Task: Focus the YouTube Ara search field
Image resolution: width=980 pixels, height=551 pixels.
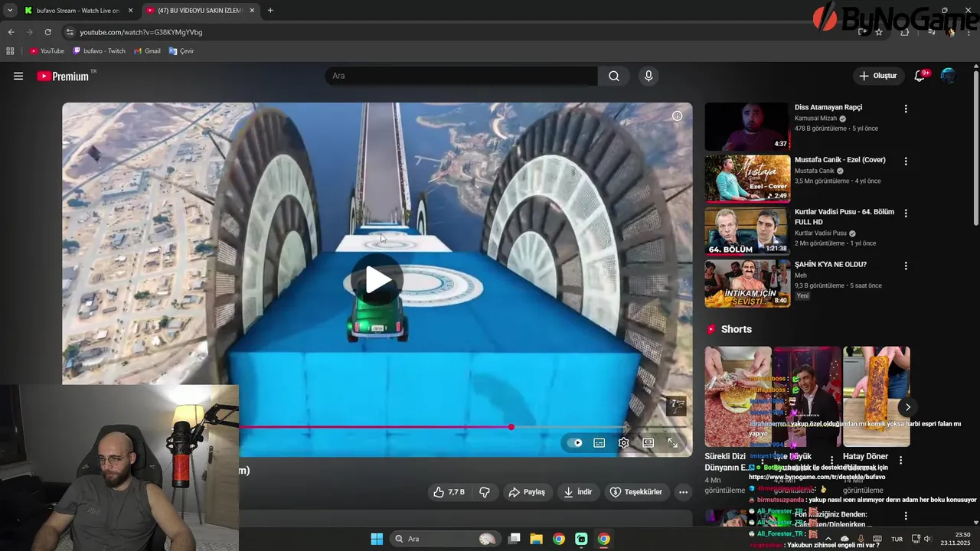Action: tap(461, 76)
